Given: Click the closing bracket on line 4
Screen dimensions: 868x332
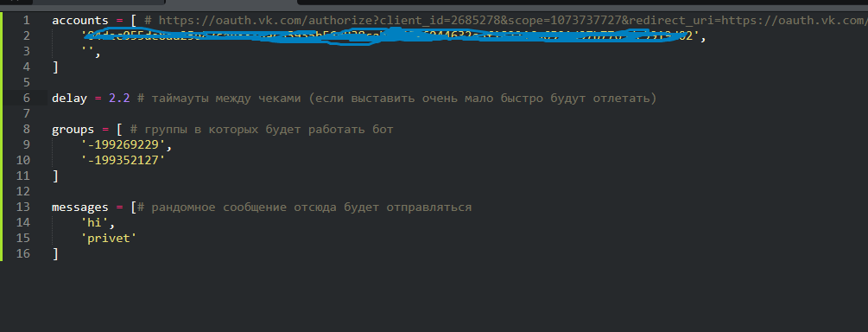Looking at the screenshot, I should 54,67.
